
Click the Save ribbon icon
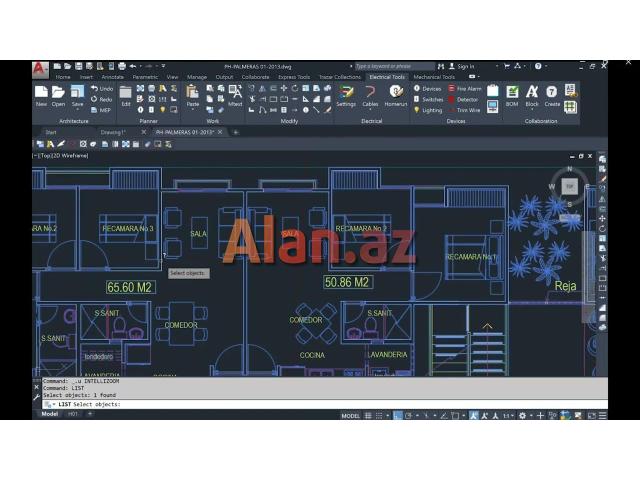coord(77,92)
